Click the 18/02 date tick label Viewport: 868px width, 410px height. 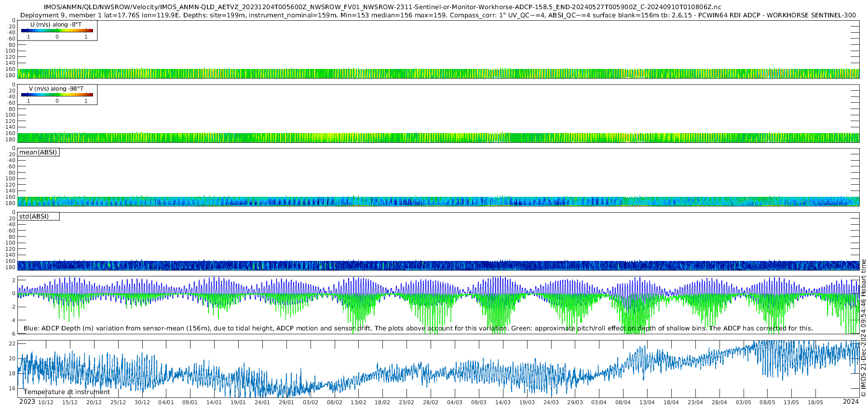point(382,402)
